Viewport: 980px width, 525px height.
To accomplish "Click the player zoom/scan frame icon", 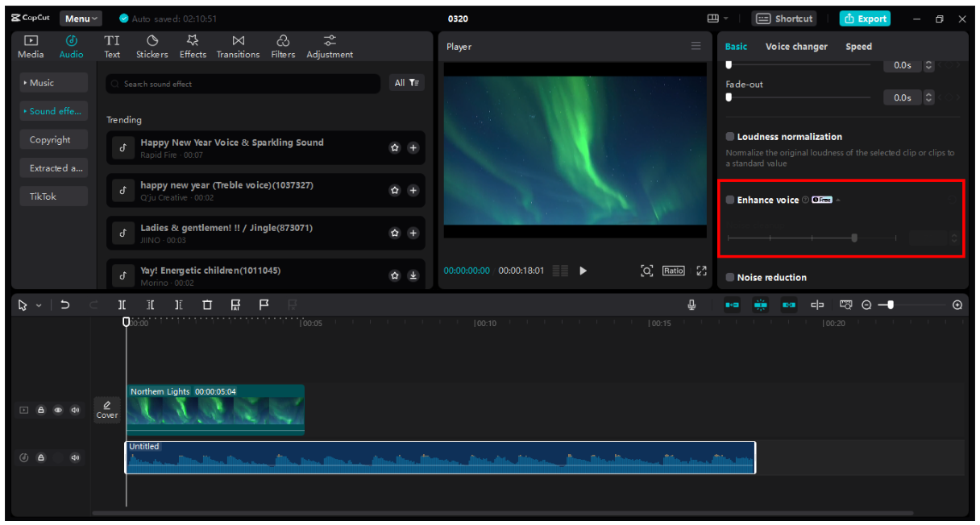I will (x=646, y=271).
